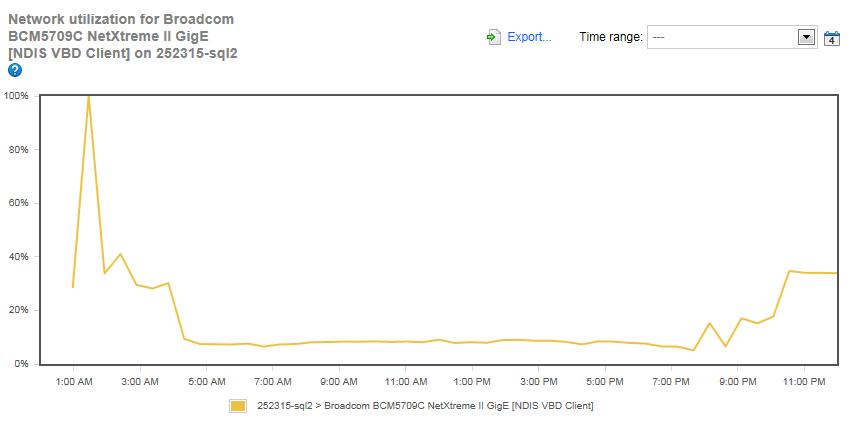Viewport: 848px width, 430px height.
Task: Click the 9:00 PM axis label
Action: [x=738, y=381]
